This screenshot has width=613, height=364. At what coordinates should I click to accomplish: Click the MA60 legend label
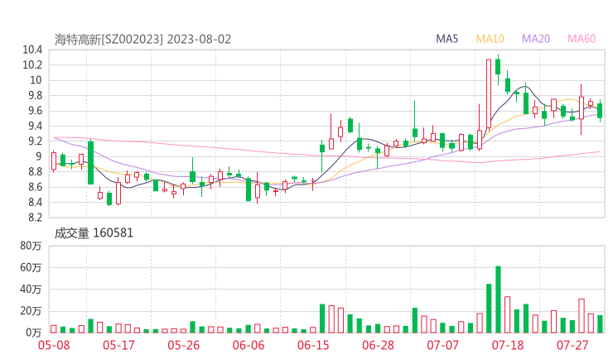582,39
